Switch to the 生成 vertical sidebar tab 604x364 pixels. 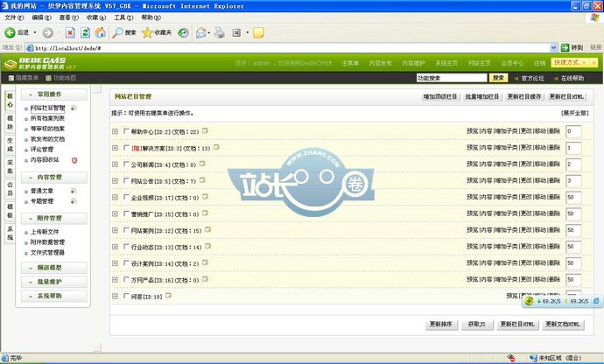[x=10, y=145]
